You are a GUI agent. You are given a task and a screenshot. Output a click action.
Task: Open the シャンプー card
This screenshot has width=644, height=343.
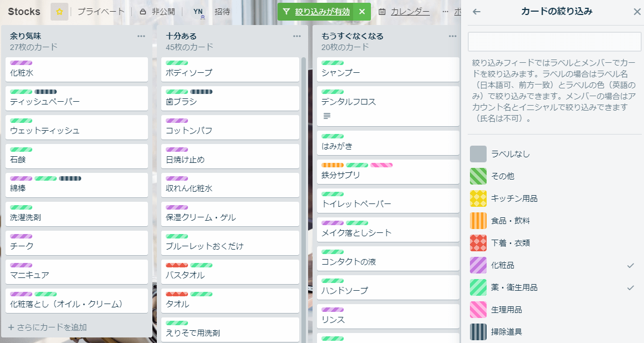(388, 69)
